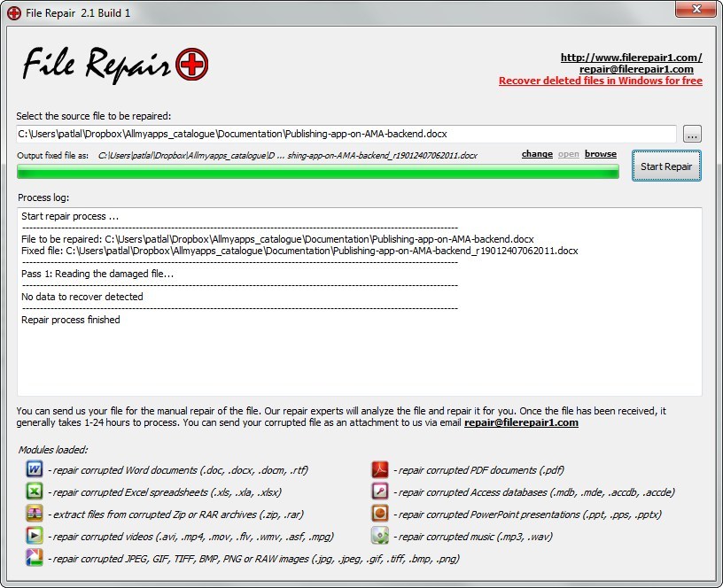The height and width of the screenshot is (588, 723).
Task: Click the 'Modules loaded:' heading
Action: click(x=53, y=449)
